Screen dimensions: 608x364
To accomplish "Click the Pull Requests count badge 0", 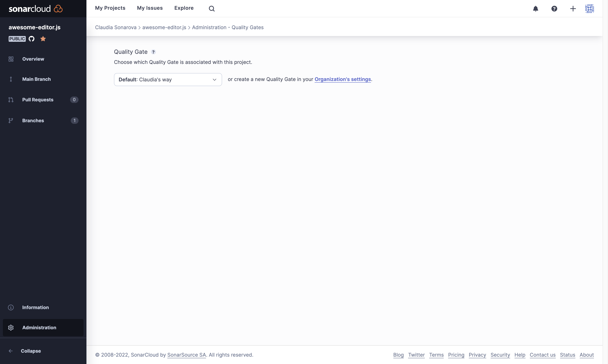I will [x=74, y=100].
